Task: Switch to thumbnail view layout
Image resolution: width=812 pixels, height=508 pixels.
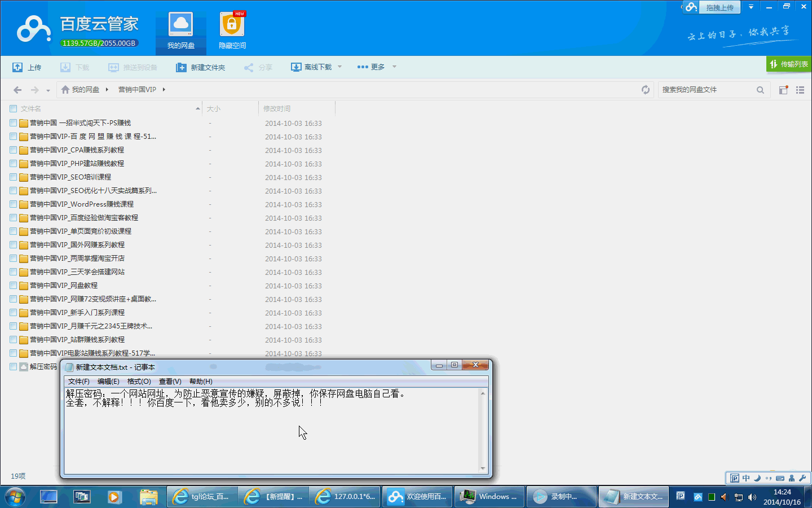Action: [783, 90]
